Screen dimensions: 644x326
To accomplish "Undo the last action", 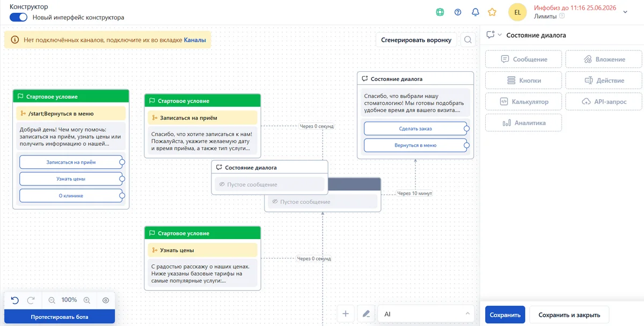I will coord(15,300).
